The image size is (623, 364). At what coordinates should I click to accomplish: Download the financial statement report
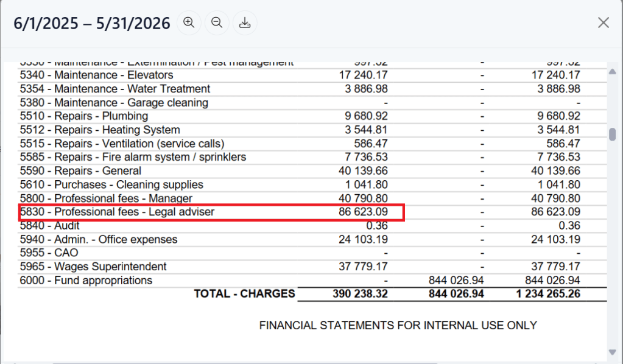click(245, 23)
